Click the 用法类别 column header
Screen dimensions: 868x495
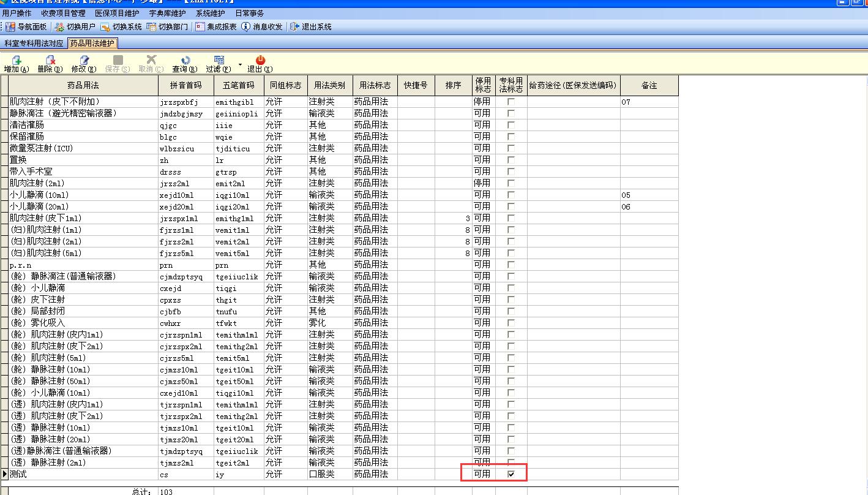(x=329, y=86)
